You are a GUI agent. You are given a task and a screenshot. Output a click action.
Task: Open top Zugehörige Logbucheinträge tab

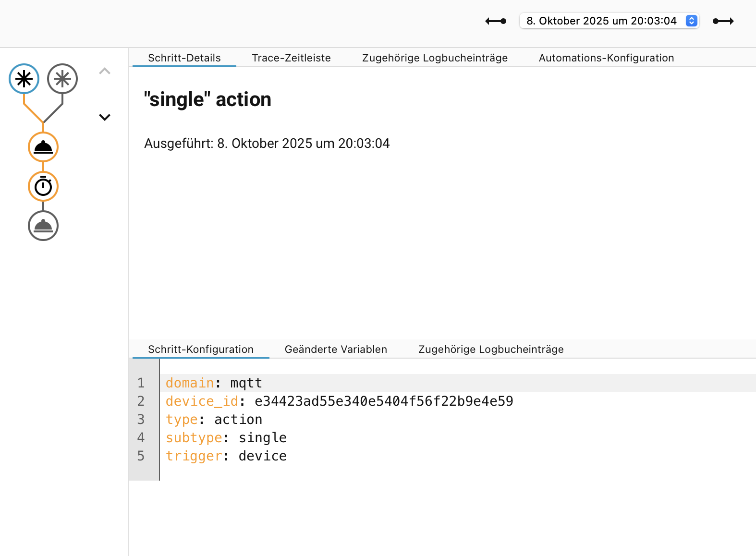pyautogui.click(x=435, y=58)
